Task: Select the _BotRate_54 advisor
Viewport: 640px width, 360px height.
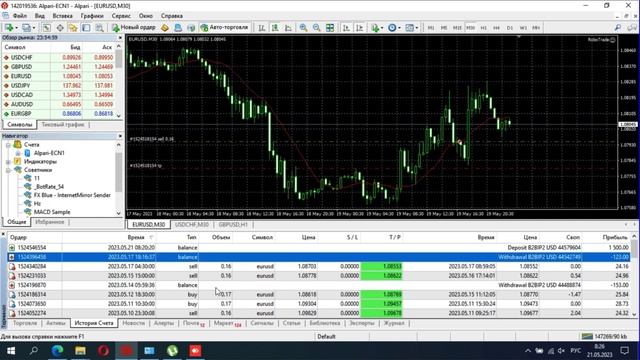Action: (x=49, y=187)
